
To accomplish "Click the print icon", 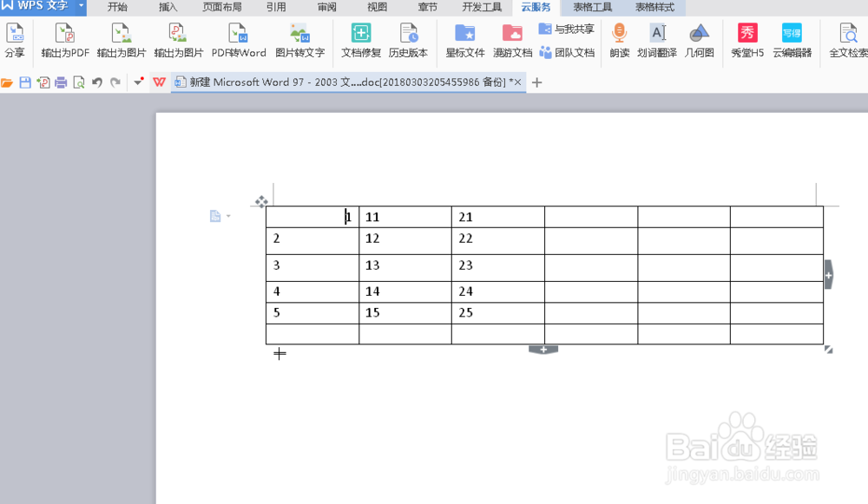I will click(x=61, y=82).
